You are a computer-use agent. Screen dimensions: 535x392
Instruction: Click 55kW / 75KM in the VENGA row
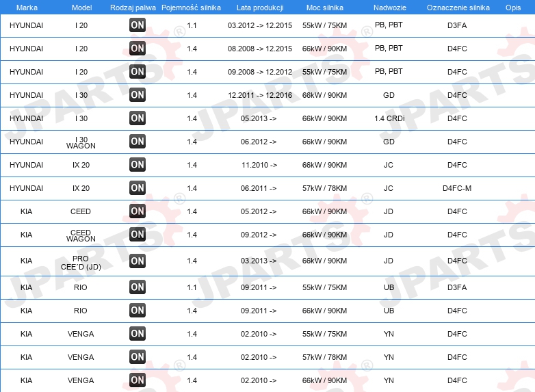(x=324, y=334)
